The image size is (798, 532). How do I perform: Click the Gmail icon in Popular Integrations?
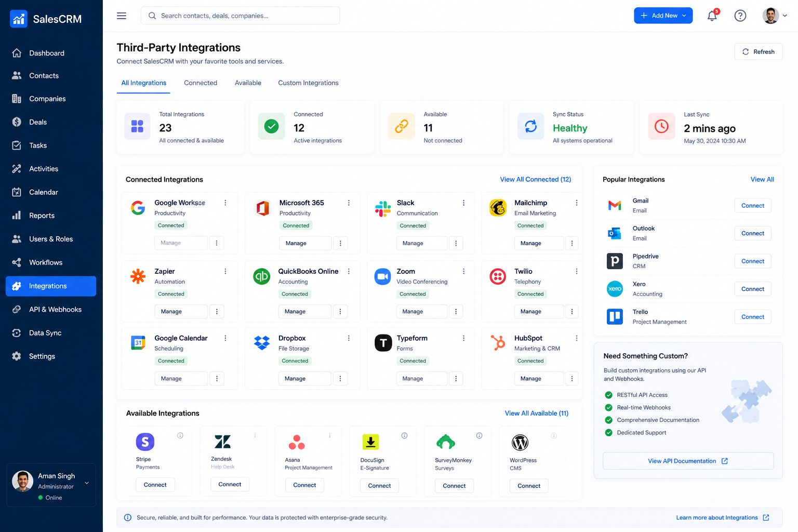615,206
